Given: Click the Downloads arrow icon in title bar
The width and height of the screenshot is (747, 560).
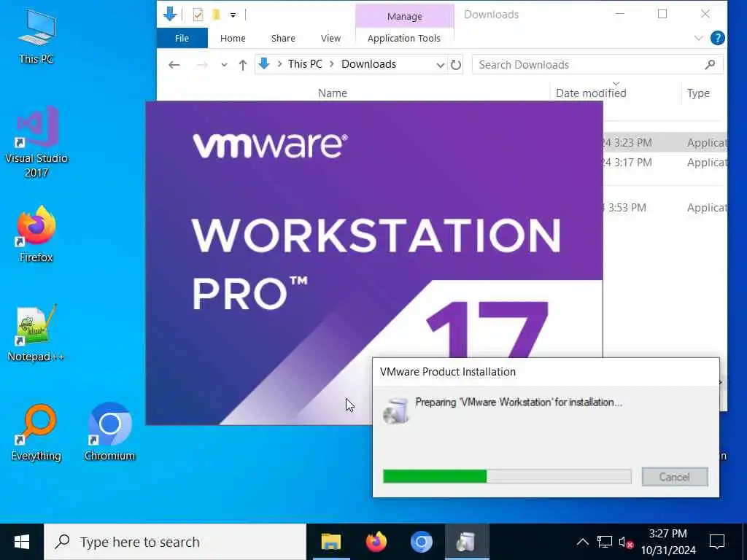Looking at the screenshot, I should click(170, 15).
